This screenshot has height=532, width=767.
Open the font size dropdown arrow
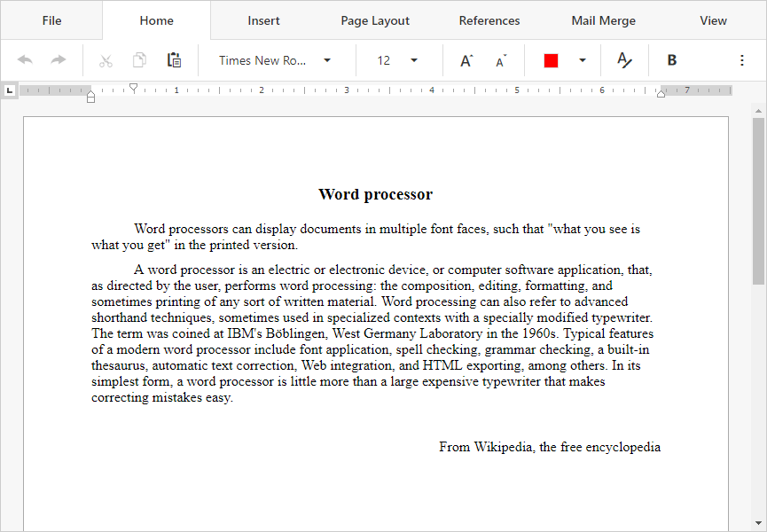[x=414, y=60]
